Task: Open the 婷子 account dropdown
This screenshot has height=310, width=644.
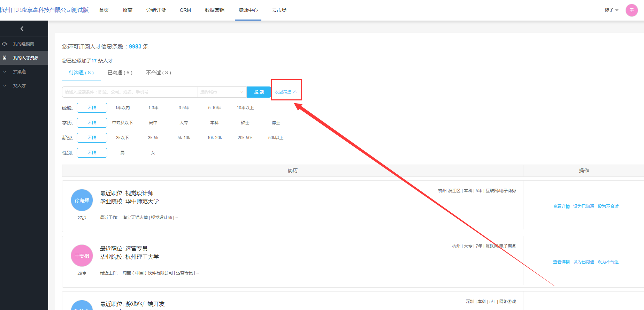Action: coord(612,10)
